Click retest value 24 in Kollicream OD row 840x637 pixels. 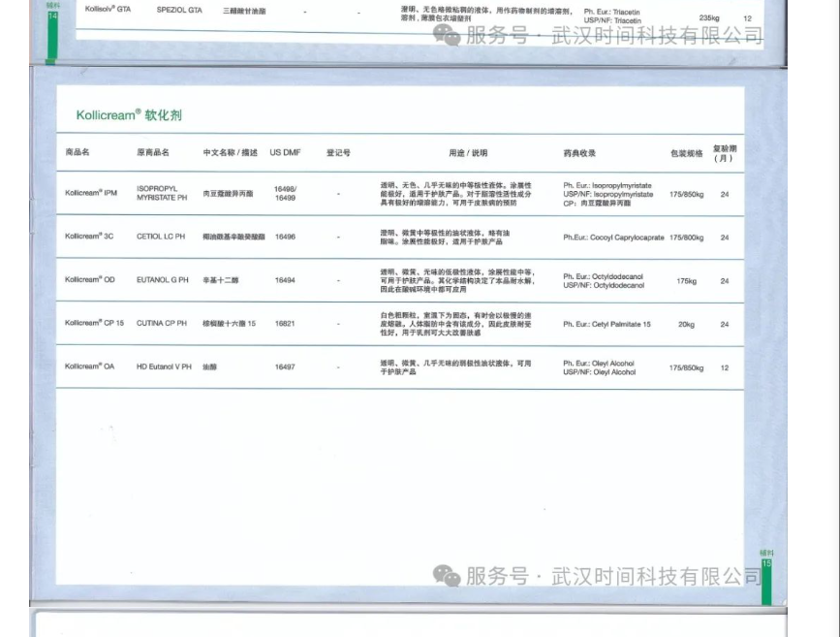click(x=725, y=281)
